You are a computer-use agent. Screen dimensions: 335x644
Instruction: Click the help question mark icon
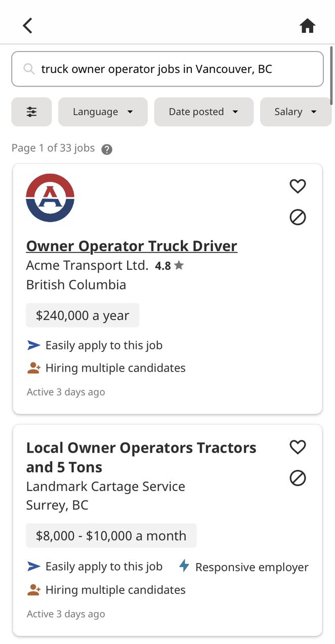[107, 149]
